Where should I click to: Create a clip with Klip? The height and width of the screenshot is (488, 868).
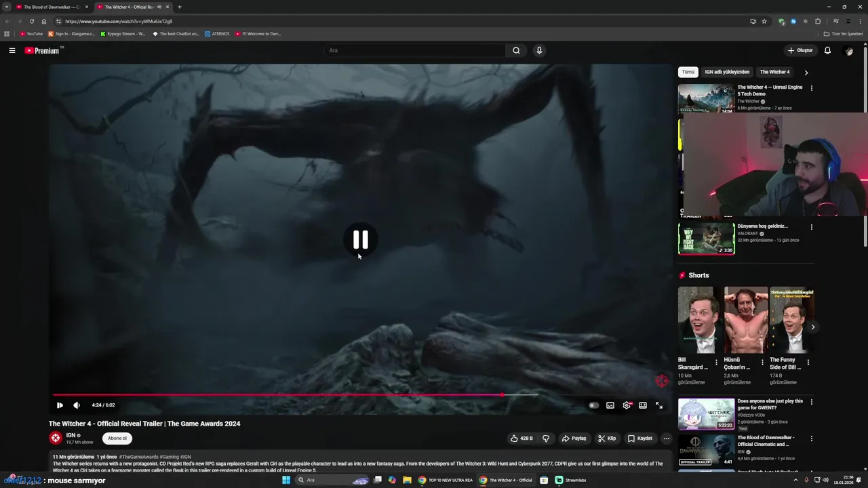tap(607, 439)
